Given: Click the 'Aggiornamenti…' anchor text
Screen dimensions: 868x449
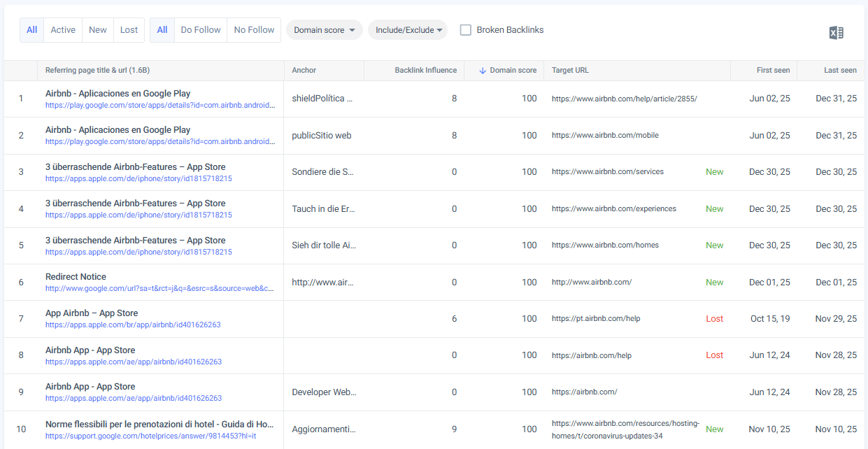Looking at the screenshot, I should (x=324, y=429).
